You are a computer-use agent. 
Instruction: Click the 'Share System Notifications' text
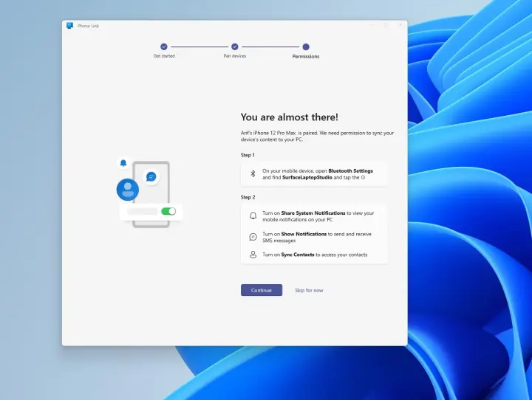(313, 213)
